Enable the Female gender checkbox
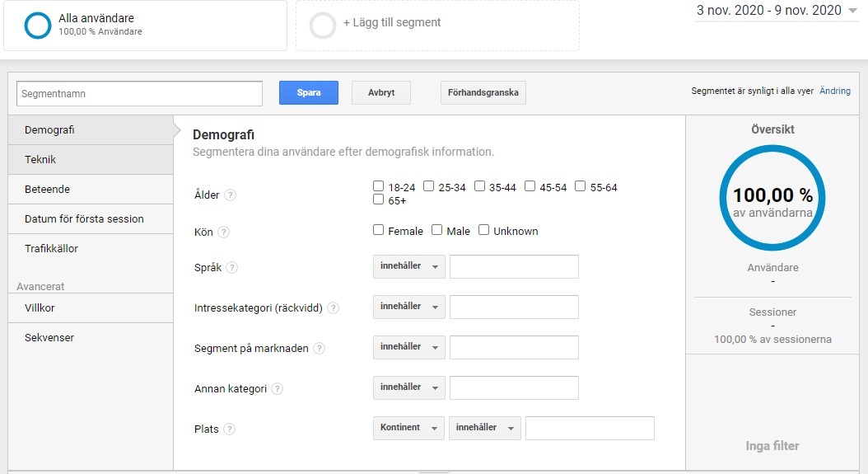Image resolution: width=868 pixels, height=474 pixels. (379, 230)
